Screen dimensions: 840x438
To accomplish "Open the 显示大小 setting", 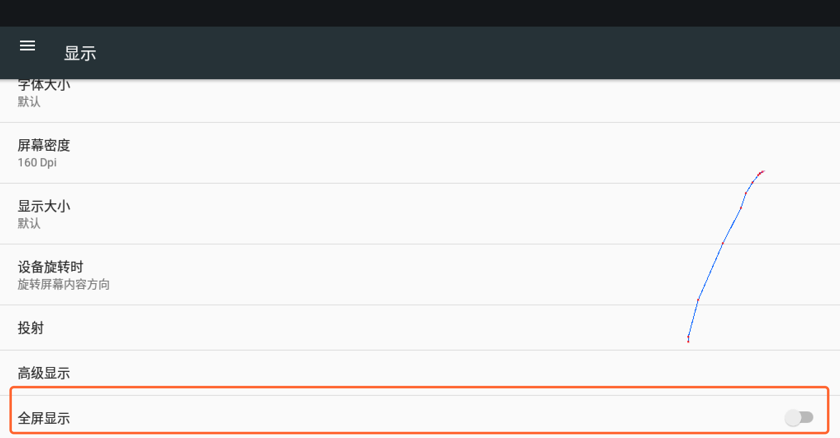I will coord(44,206).
